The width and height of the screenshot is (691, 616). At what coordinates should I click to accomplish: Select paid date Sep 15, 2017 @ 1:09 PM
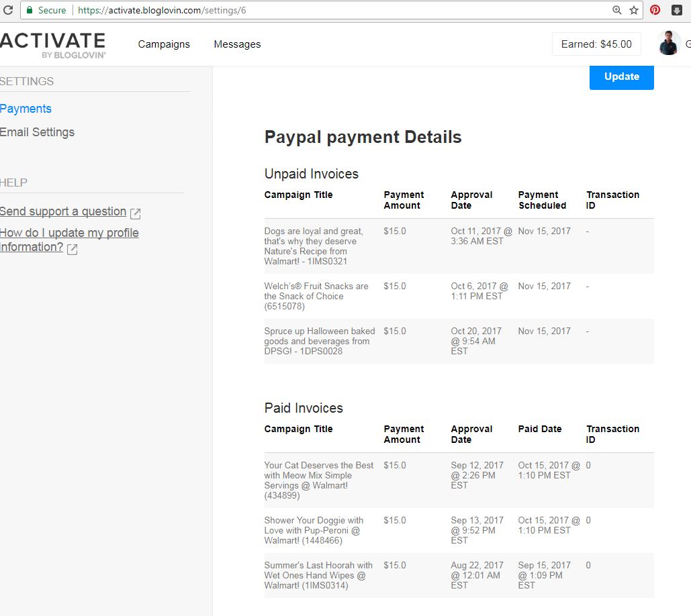[x=544, y=576]
